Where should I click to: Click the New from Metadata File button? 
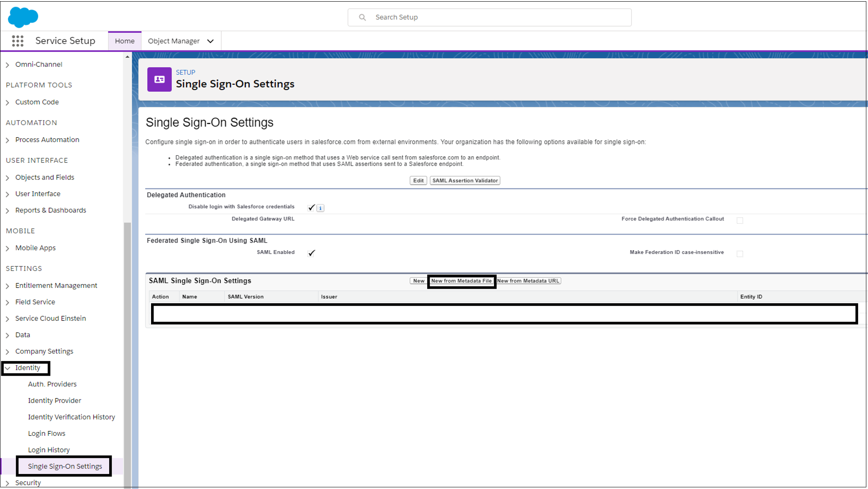tap(462, 280)
